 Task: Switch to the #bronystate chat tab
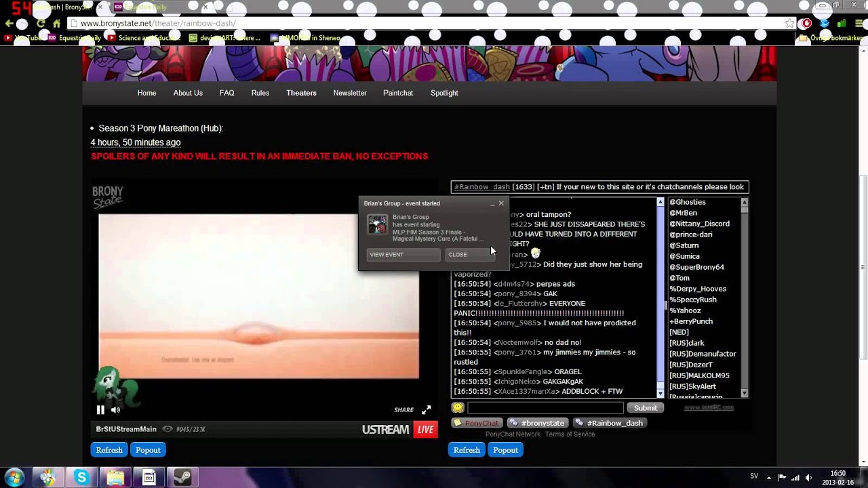(538, 423)
